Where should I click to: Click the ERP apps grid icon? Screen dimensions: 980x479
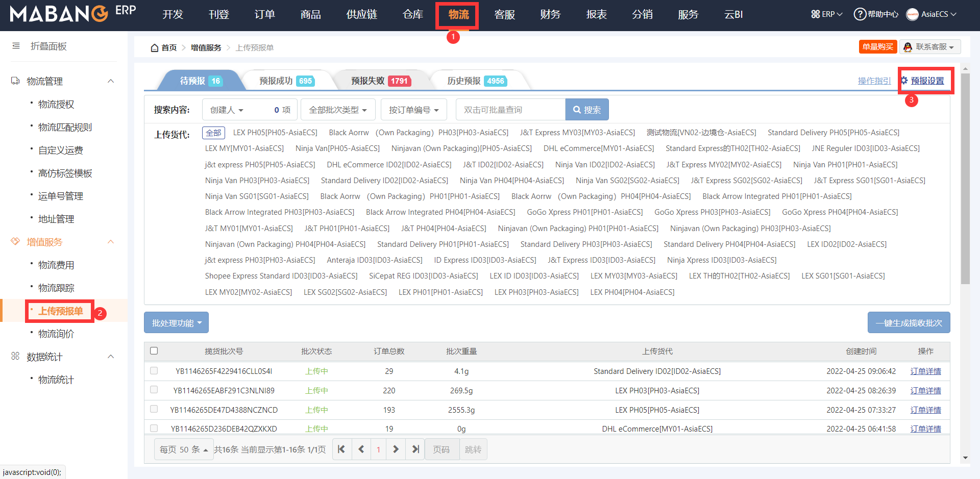[815, 14]
